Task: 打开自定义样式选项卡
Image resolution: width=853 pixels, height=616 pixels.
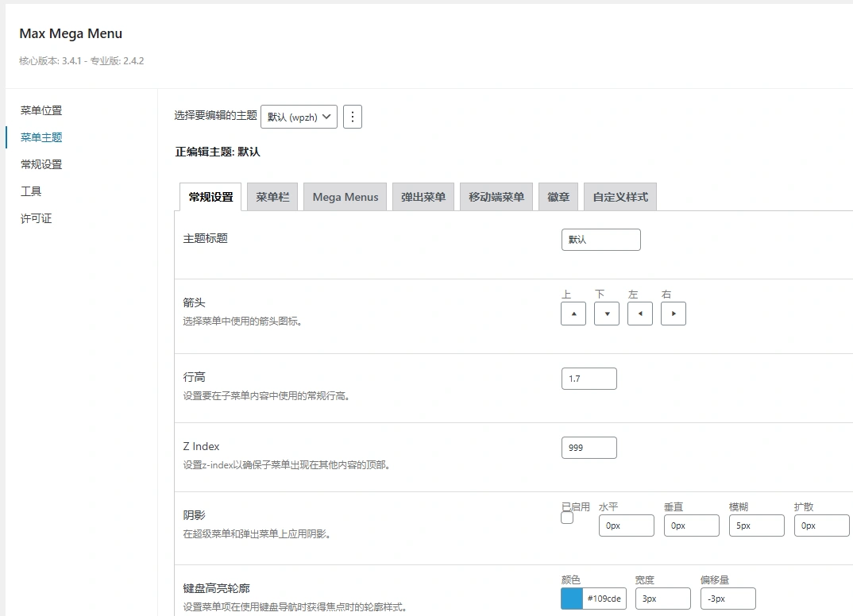Action: [620, 196]
